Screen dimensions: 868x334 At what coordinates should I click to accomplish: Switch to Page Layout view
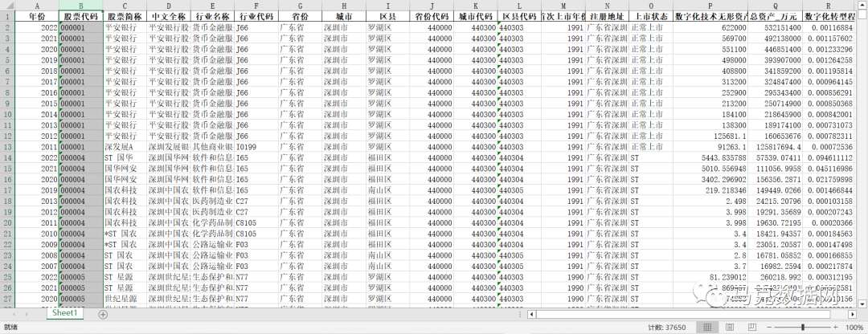[x=730, y=328]
